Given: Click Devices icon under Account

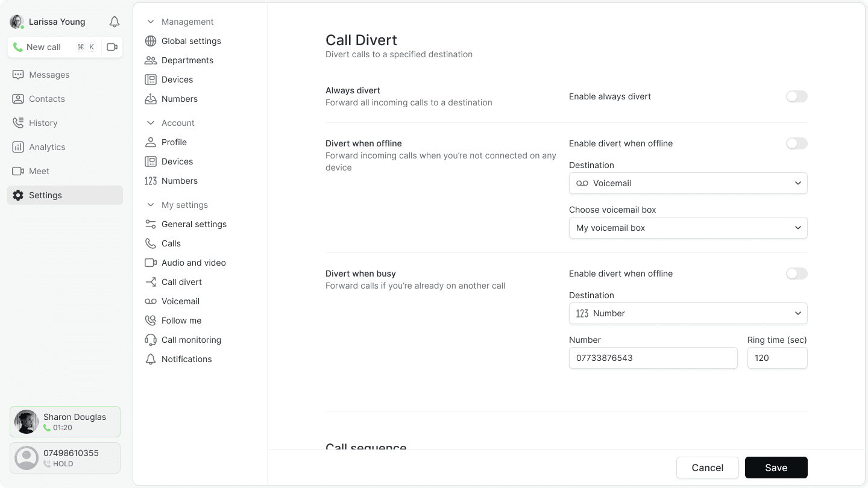Looking at the screenshot, I should pos(151,161).
